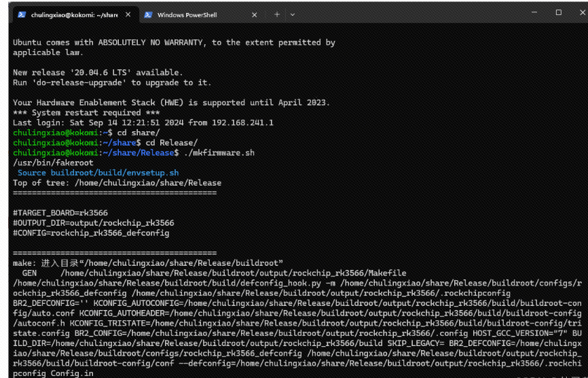Image resolution: width=588 pixels, height=378 pixels.
Task: Click the 'Last login: Sat Sep 14' line
Action: point(143,123)
